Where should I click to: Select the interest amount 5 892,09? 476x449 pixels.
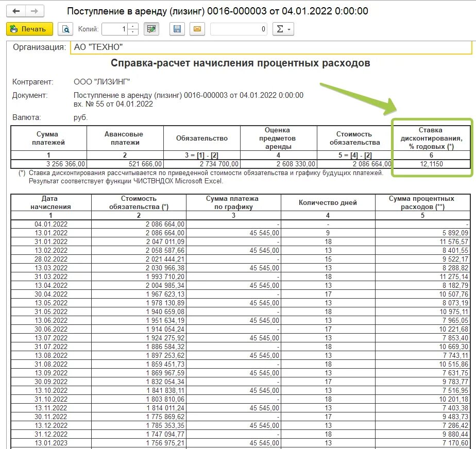click(x=422, y=233)
